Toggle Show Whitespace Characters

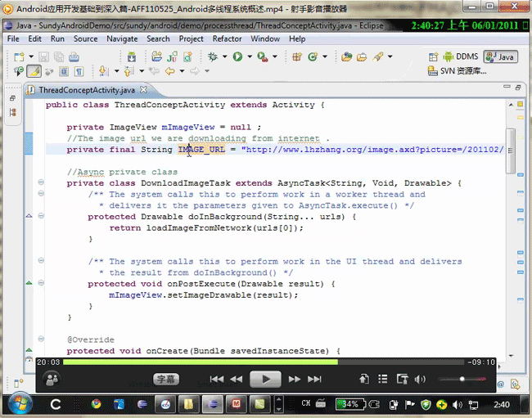pyautogui.click(x=79, y=71)
